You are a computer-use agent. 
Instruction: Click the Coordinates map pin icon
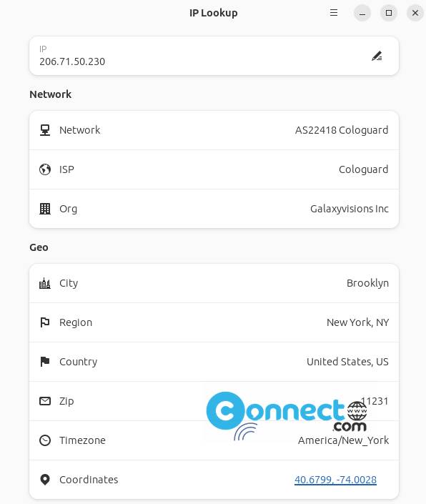click(45, 480)
